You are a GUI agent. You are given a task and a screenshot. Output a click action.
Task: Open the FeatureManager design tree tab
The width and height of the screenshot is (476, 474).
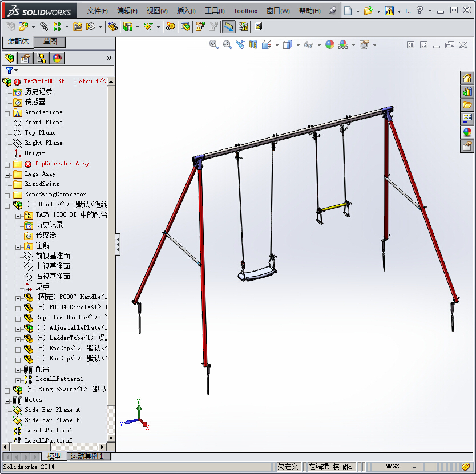click(9, 58)
